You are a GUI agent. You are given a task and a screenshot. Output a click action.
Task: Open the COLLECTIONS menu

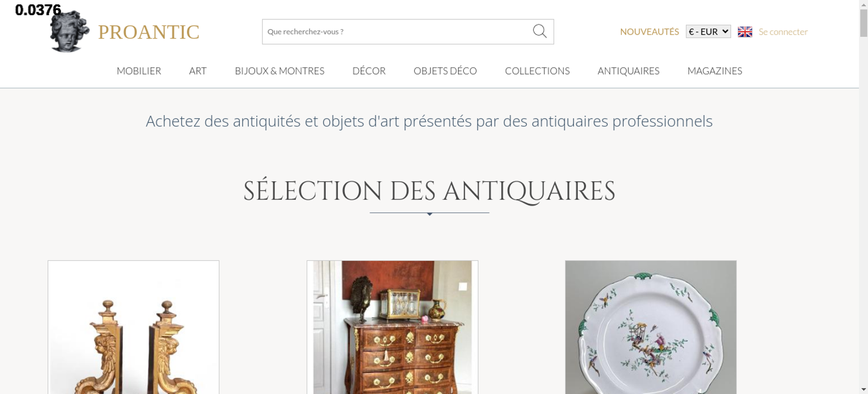point(537,71)
